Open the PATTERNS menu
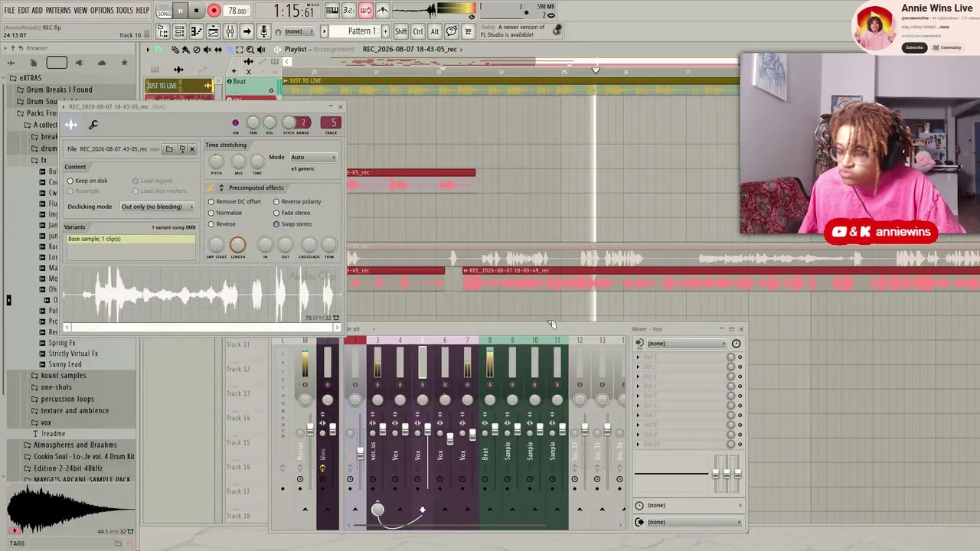Screen dimensions: 980x551 [x=58, y=11]
